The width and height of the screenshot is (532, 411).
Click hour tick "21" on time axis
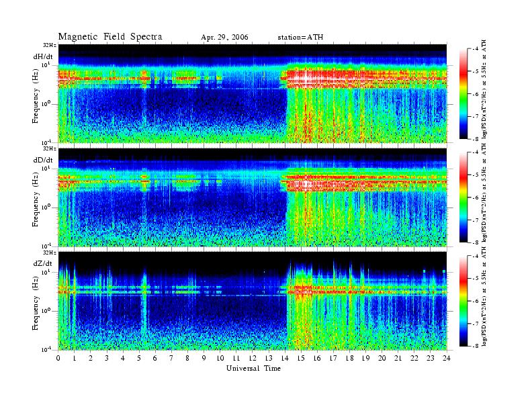coord(398,358)
